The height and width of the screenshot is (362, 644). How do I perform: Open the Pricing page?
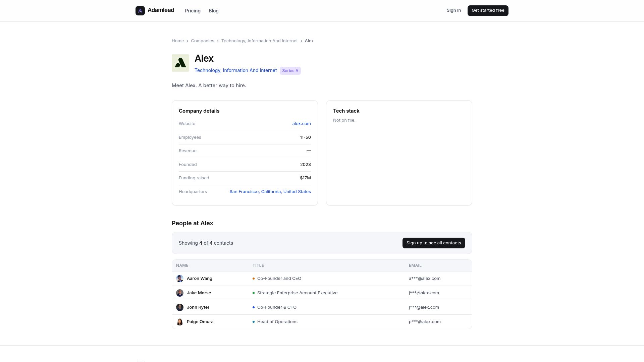click(193, 11)
